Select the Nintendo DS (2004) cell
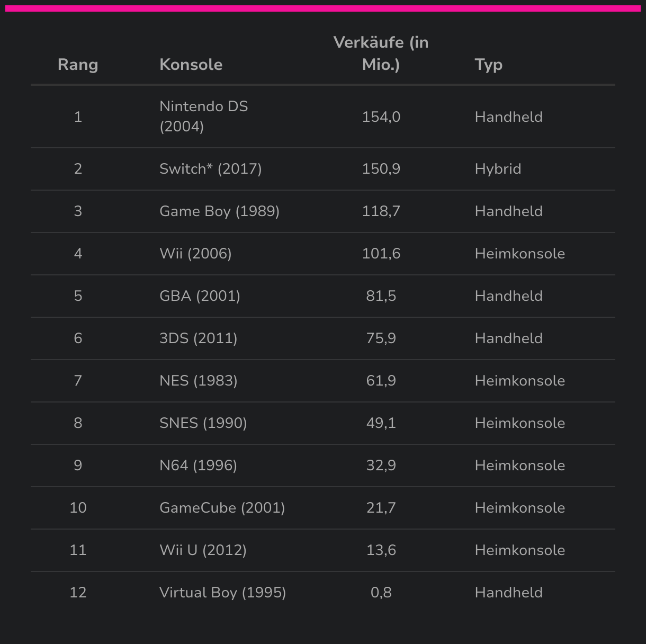Screen dimensions: 646x644 [204, 117]
